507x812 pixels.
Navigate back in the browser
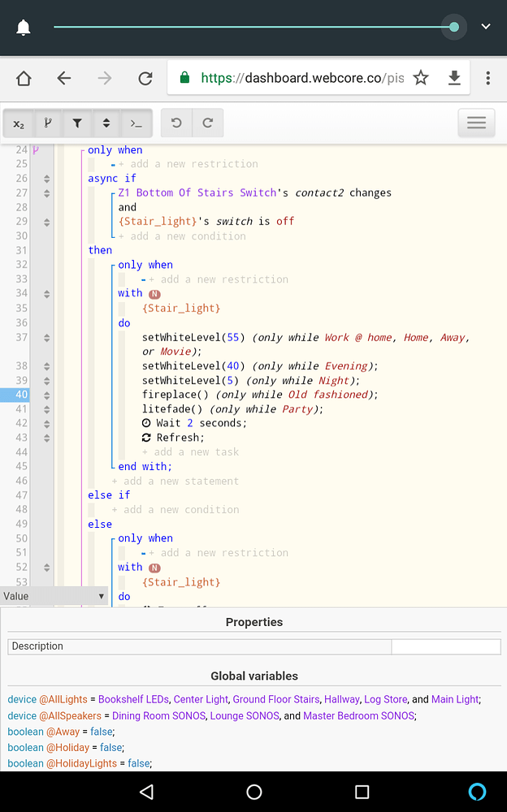coord(63,78)
